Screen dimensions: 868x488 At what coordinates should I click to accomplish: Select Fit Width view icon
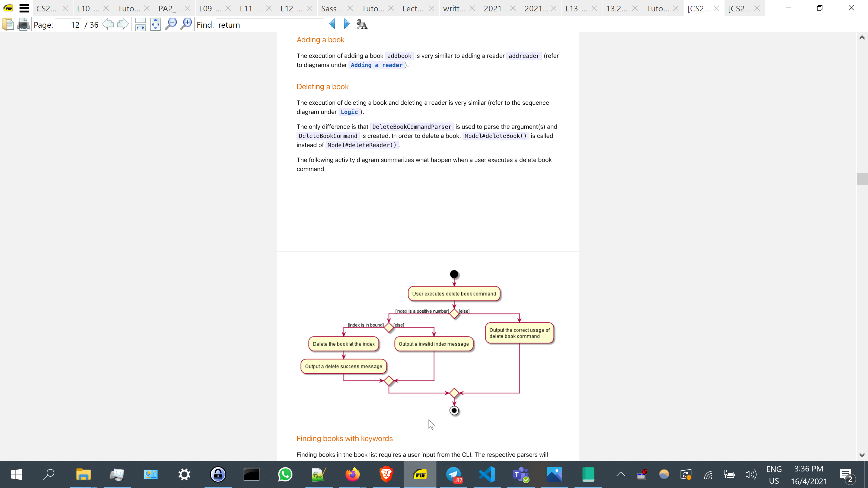tap(140, 24)
